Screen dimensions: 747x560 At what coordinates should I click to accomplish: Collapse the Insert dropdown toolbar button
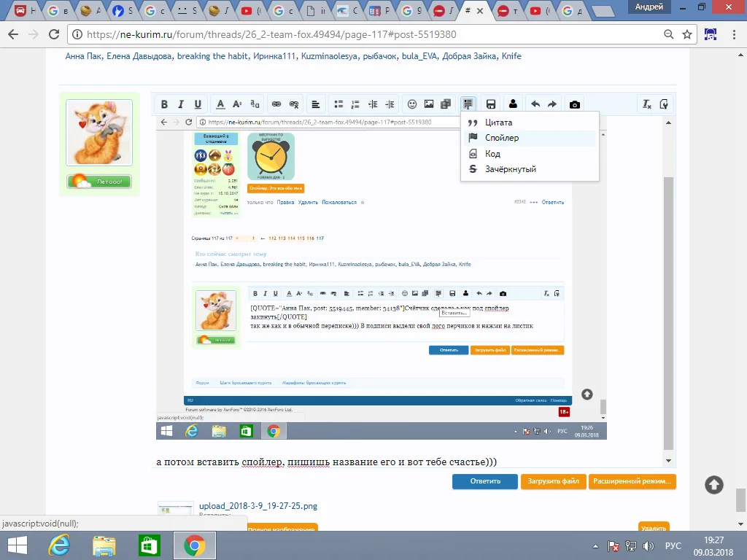click(x=468, y=104)
